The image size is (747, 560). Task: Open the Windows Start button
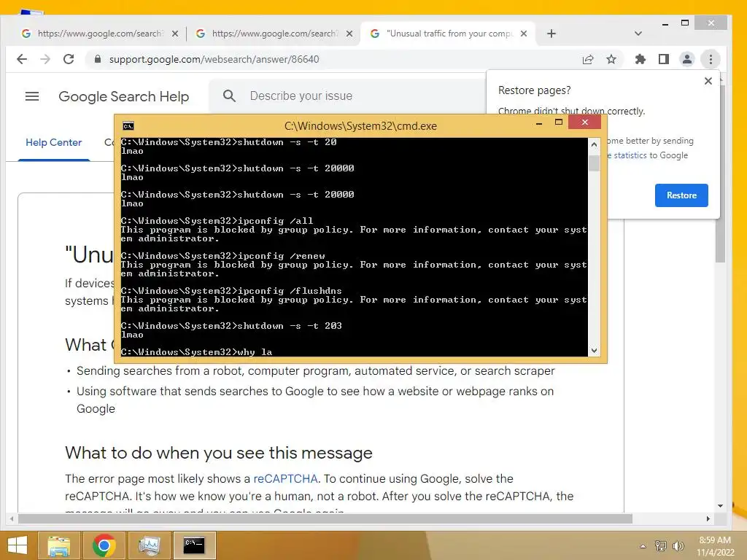(18, 545)
